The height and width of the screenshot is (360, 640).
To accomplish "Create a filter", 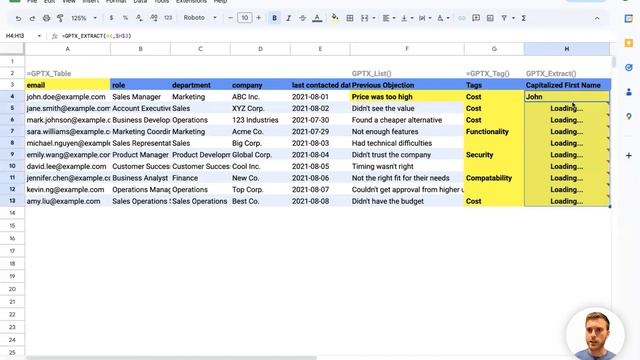I will (x=504, y=18).
